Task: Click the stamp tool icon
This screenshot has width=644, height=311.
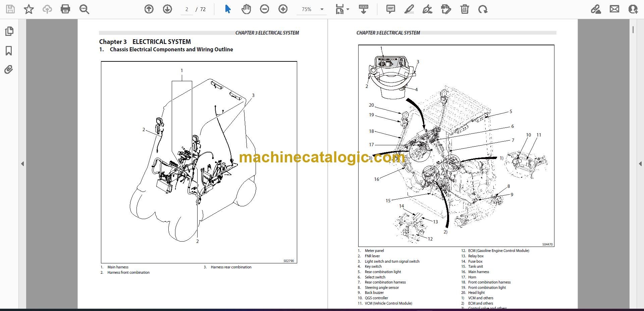Action: pyautogui.click(x=446, y=9)
